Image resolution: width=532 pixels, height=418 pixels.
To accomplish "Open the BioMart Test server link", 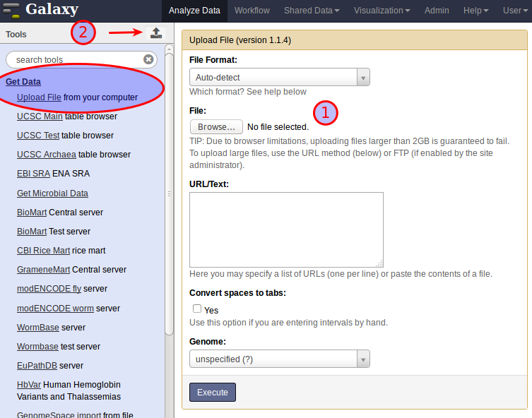I will pos(32,231).
